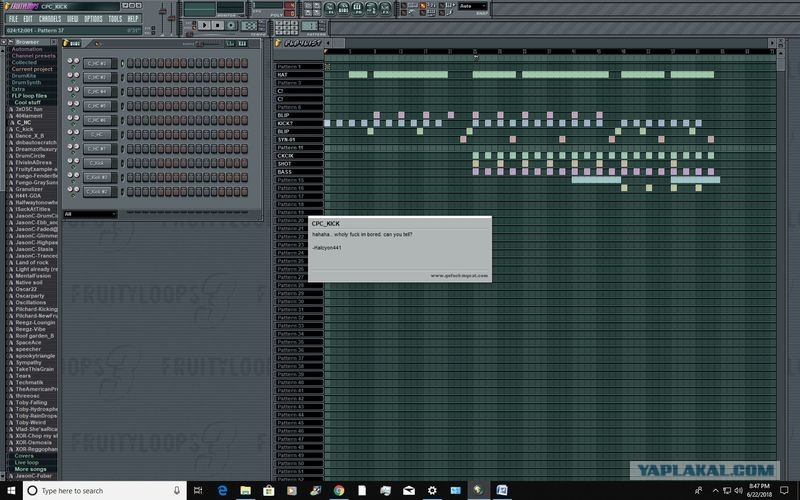This screenshot has height=500, width=800.
Task: Arm the Record button
Action: (232, 25)
